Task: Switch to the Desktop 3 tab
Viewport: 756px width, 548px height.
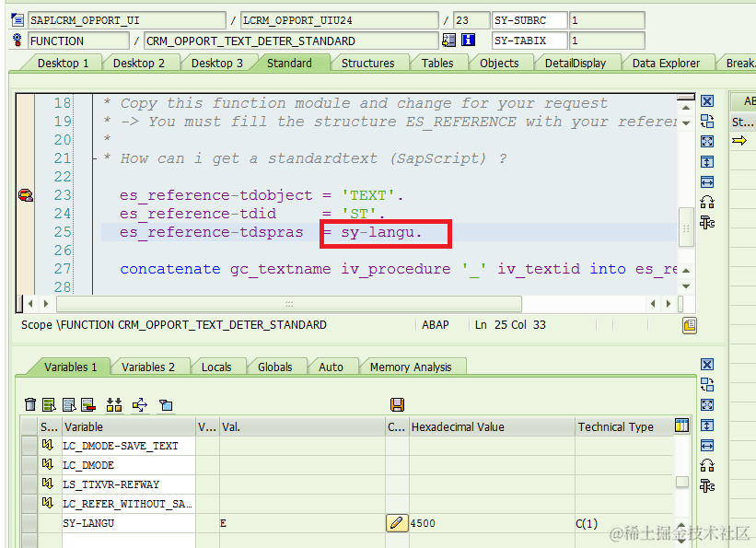Action: click(x=217, y=64)
